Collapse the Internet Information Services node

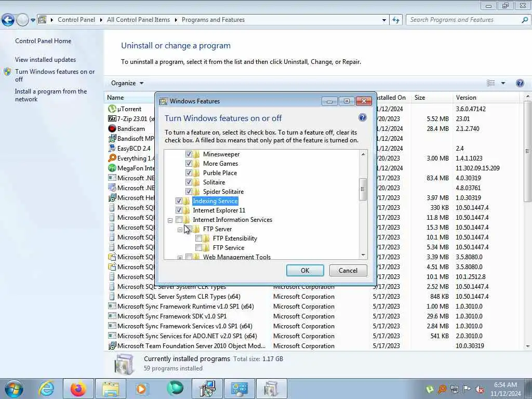pos(170,220)
